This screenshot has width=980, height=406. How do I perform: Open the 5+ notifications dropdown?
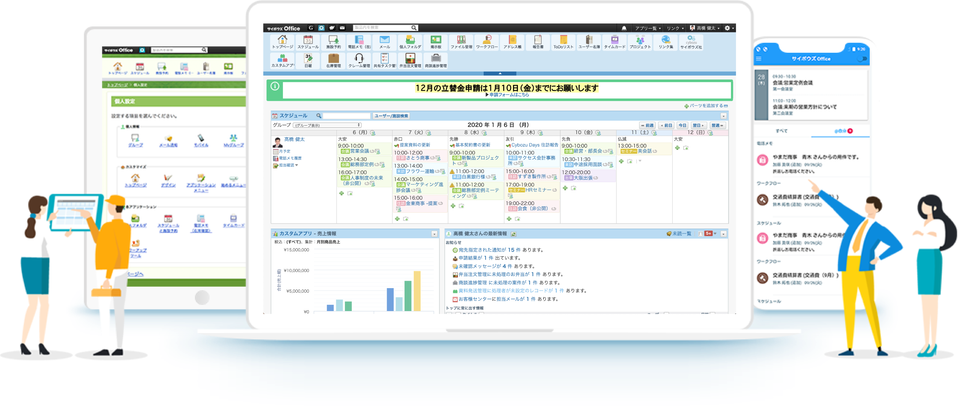click(710, 233)
